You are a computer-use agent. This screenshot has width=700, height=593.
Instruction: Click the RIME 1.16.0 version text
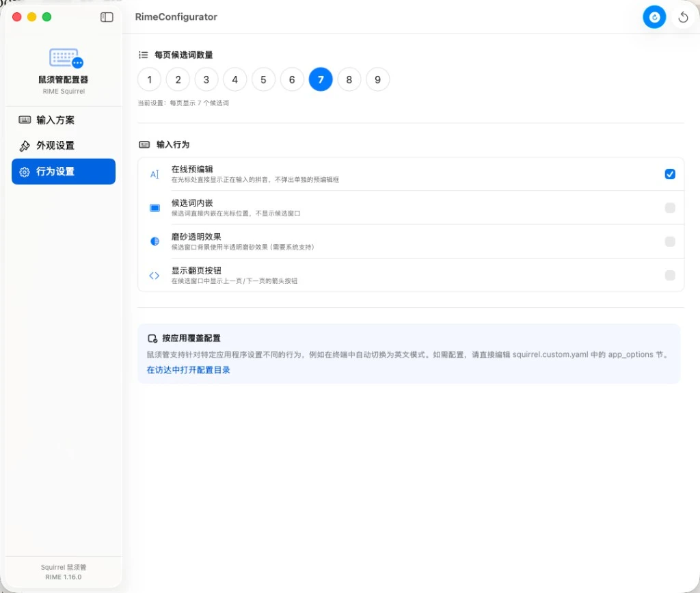point(64,577)
